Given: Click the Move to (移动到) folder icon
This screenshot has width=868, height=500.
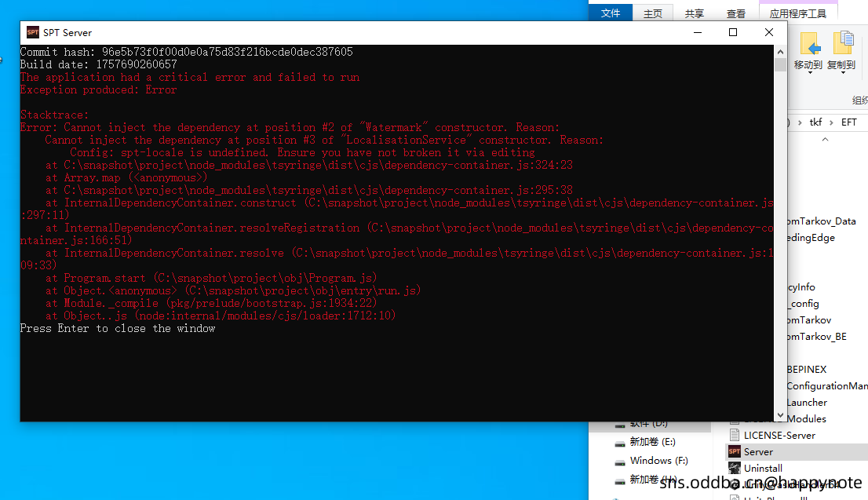Looking at the screenshot, I should tap(808, 44).
